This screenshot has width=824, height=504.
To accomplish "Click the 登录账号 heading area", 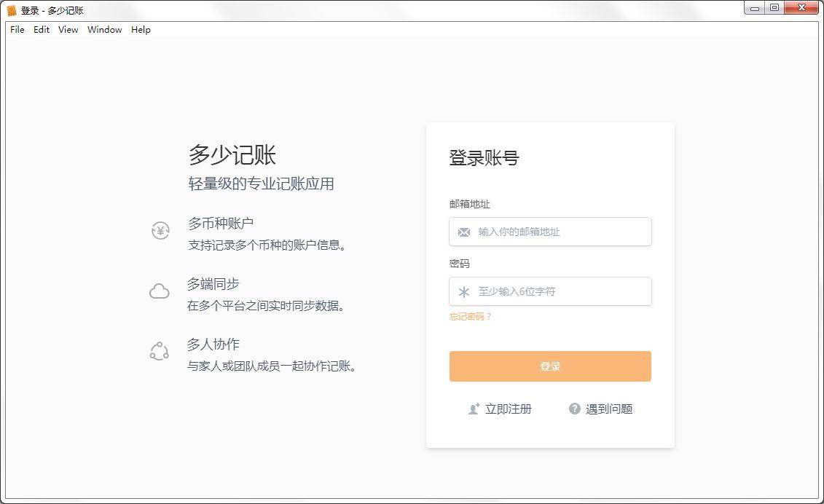I will click(483, 158).
